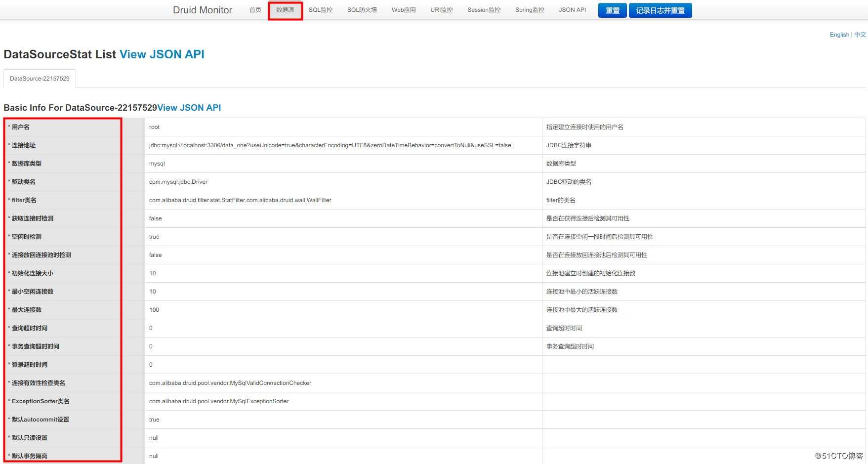
Task: Click the 驱动类名 row label
Action: coord(23,182)
